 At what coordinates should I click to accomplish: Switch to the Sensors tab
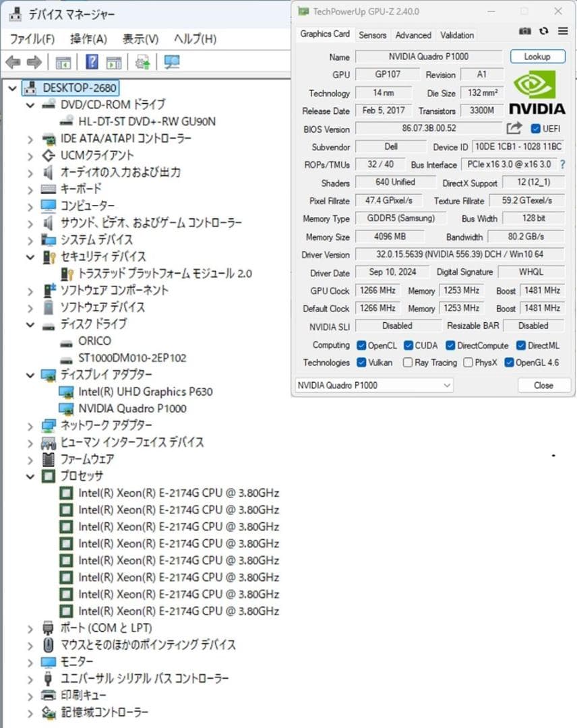[x=373, y=35]
